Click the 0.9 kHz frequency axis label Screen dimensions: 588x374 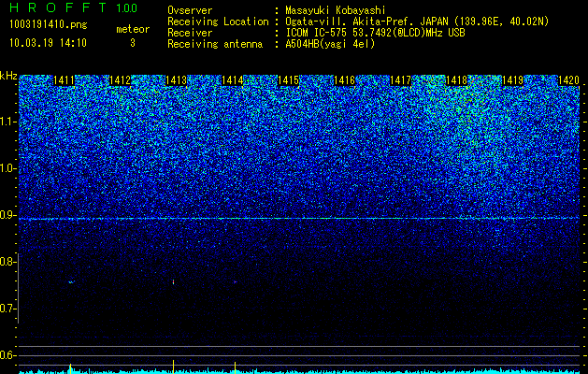(x=7, y=215)
